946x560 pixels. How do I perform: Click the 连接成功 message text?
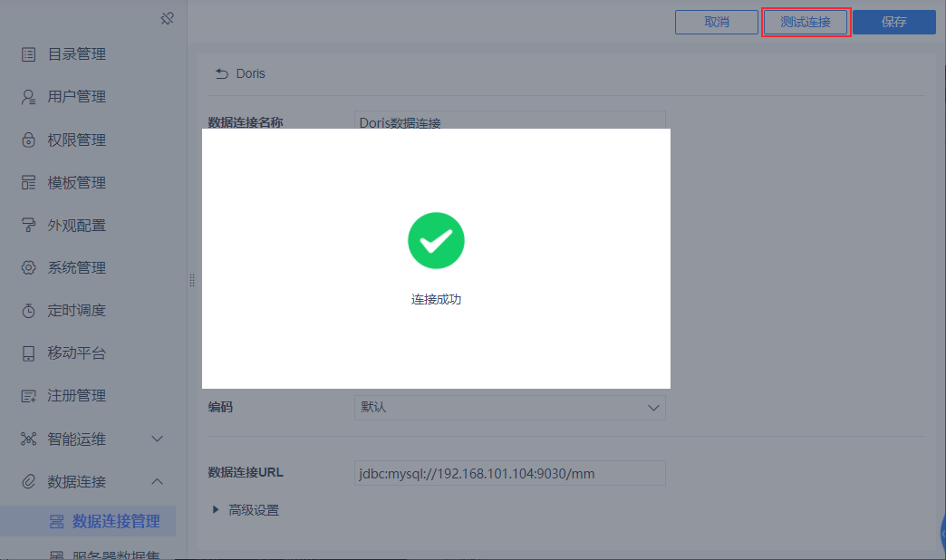click(x=436, y=299)
